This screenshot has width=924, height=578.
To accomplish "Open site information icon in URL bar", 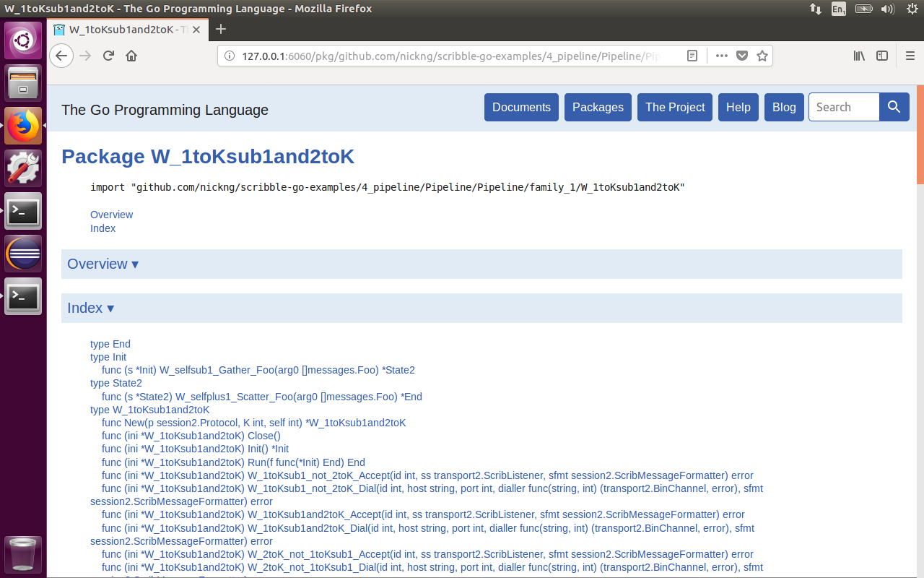I will point(230,56).
